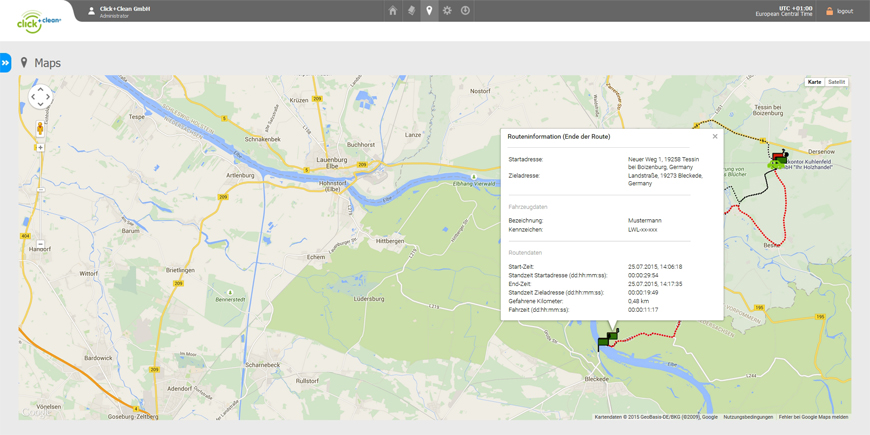
Task: Close the Routeninformation popup
Action: (x=715, y=136)
